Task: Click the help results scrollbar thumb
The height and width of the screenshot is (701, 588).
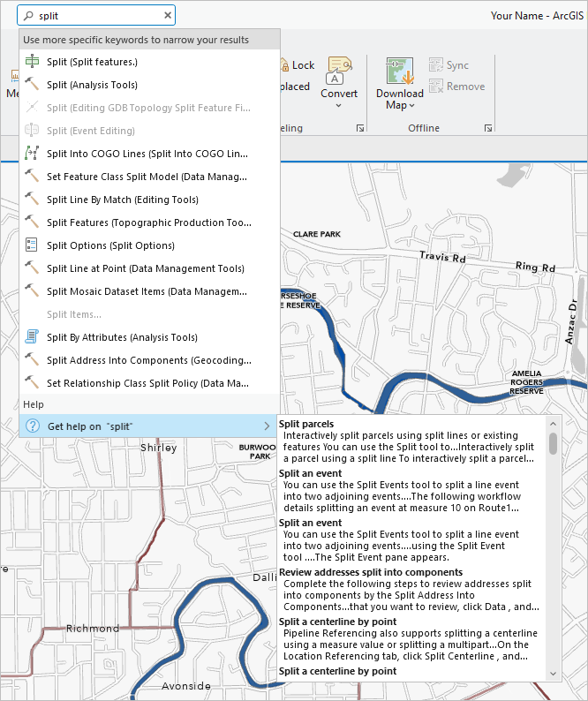Action: (x=553, y=442)
